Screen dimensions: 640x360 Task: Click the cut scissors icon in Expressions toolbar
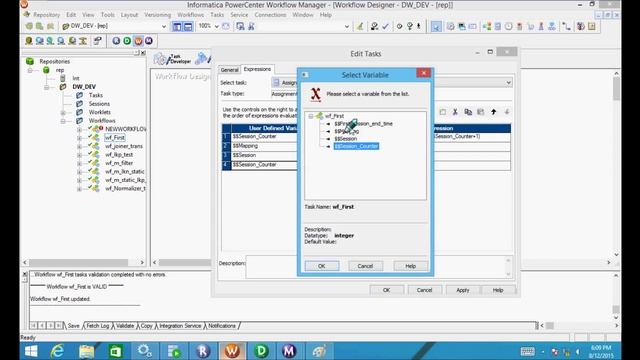pyautogui.click(x=455, y=112)
